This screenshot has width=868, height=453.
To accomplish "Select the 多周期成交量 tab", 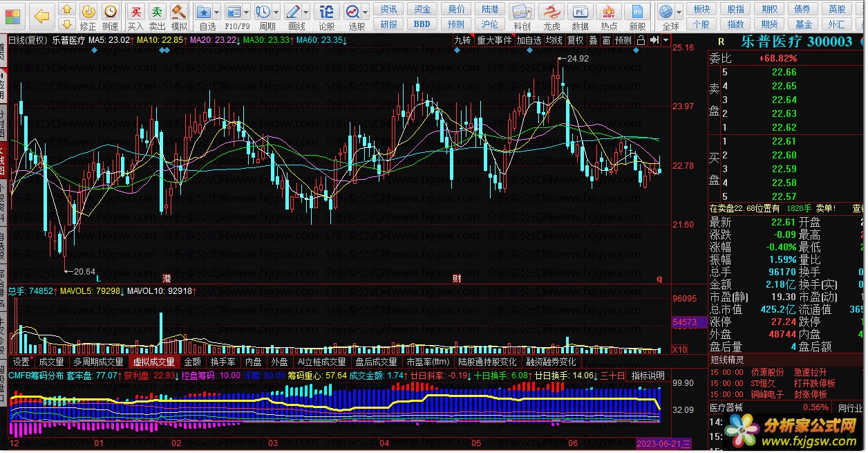I will (x=99, y=362).
